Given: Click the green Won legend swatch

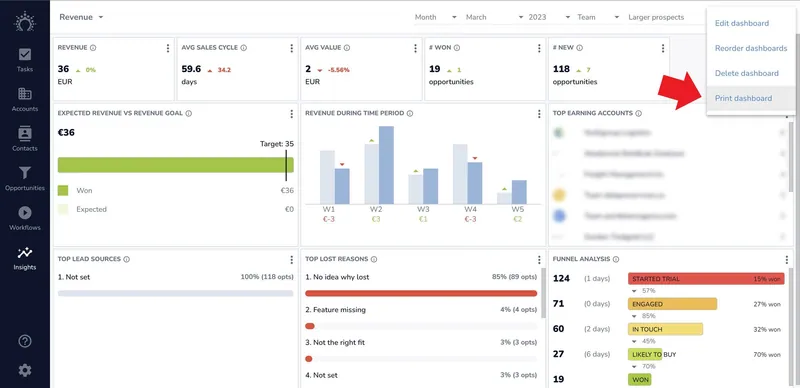Looking at the screenshot, I should (63, 190).
